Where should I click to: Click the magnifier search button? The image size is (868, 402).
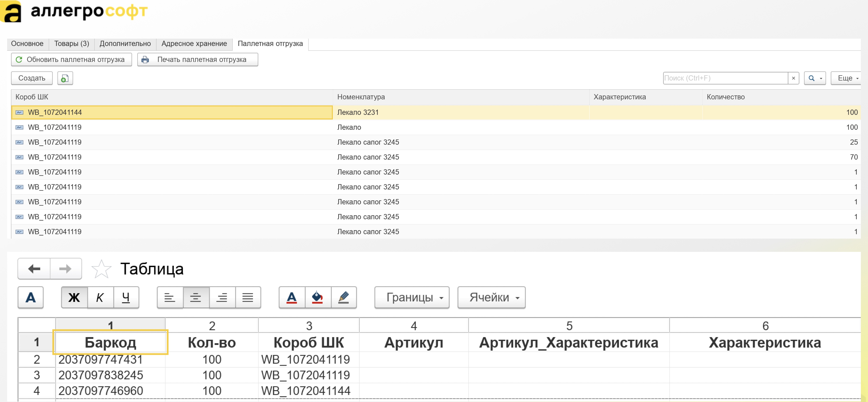click(814, 78)
